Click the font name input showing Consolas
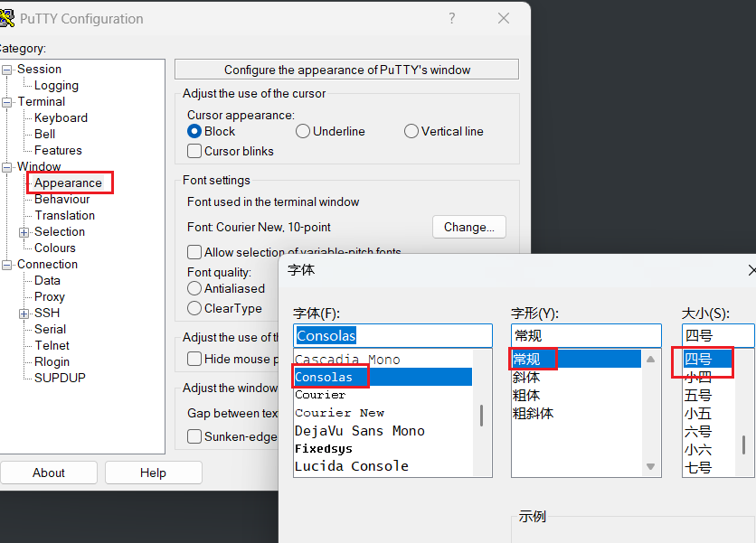The width and height of the screenshot is (756, 543). [x=392, y=335]
